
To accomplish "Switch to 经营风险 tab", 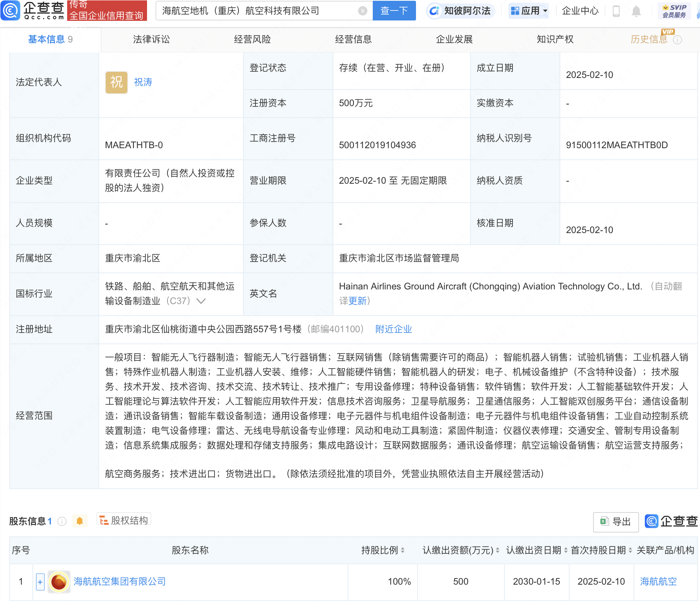I will 252,39.
